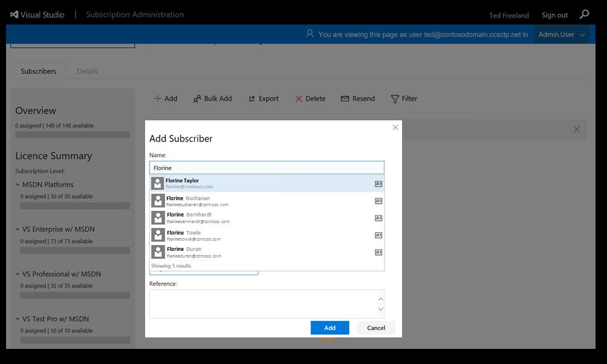Screen dimensions: 607x364
Task: Click the Export toolbar button
Action: pos(264,99)
